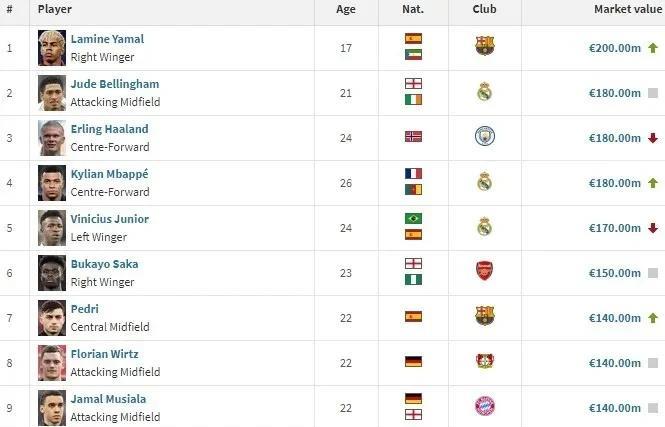Click green up arrow next to €200.00m
Viewport: 665px width, 427px height.
click(653, 48)
